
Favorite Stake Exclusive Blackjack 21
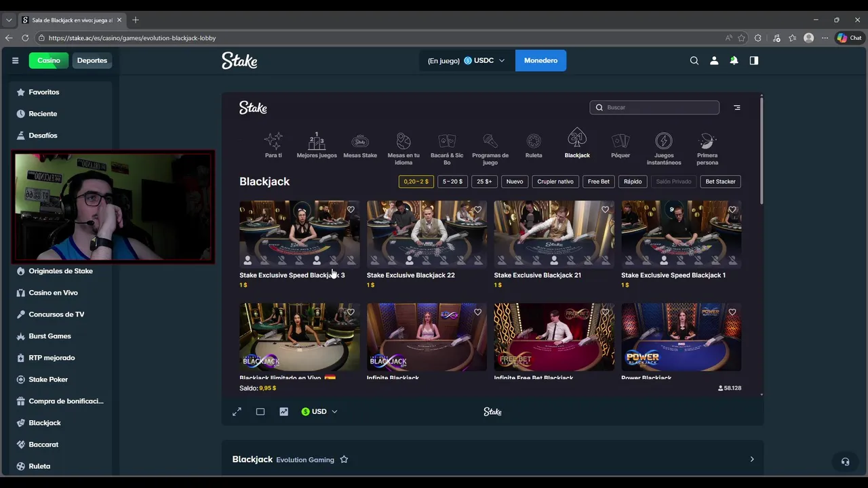[x=606, y=209]
